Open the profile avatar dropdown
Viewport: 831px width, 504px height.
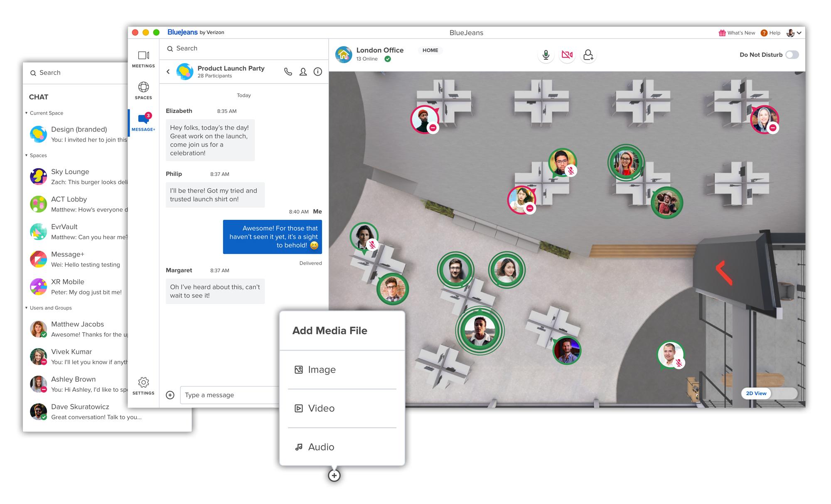794,33
